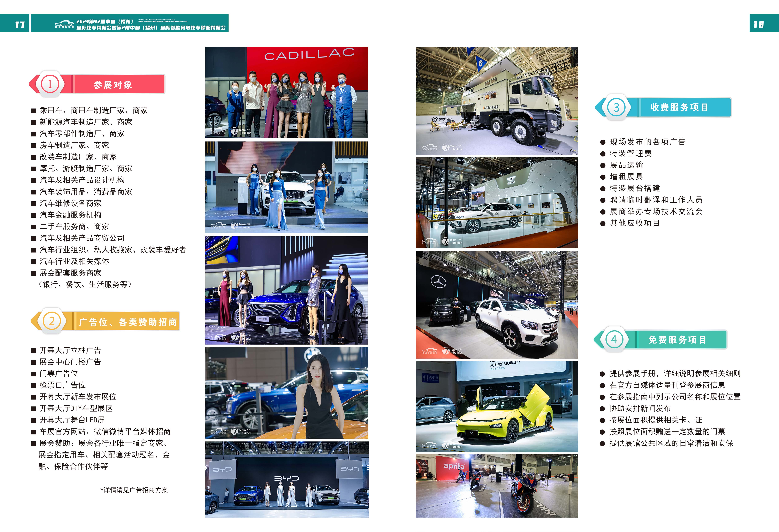The height and width of the screenshot is (532, 779).
Task: Click text 按照展位面积赠送一定数量的门票
Action: click(667, 432)
